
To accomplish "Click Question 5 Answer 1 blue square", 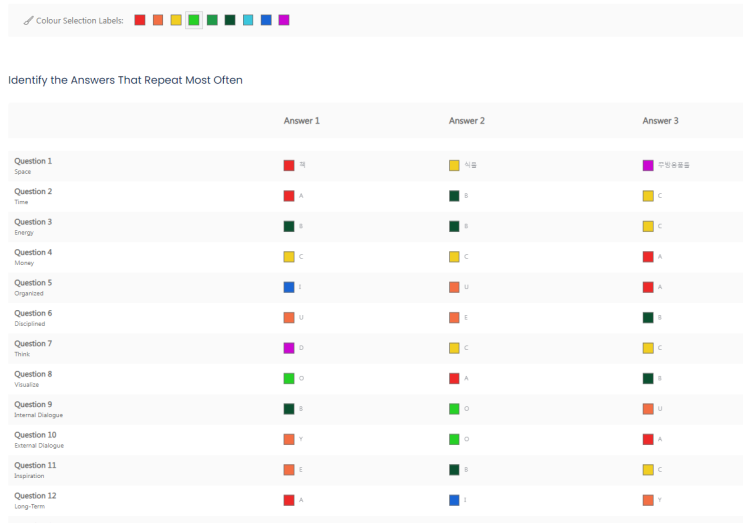I will pos(289,287).
